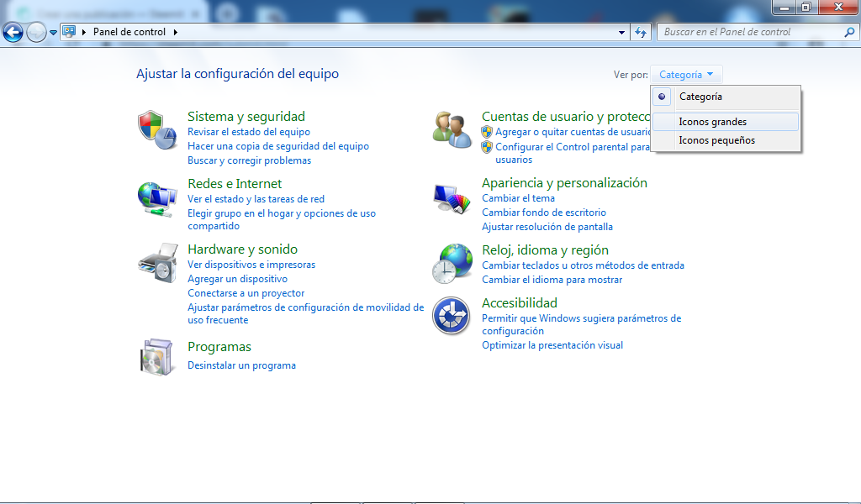Click shield icon beside Agregar o quitar cuentas
The height and width of the screenshot is (504, 861).
point(487,132)
